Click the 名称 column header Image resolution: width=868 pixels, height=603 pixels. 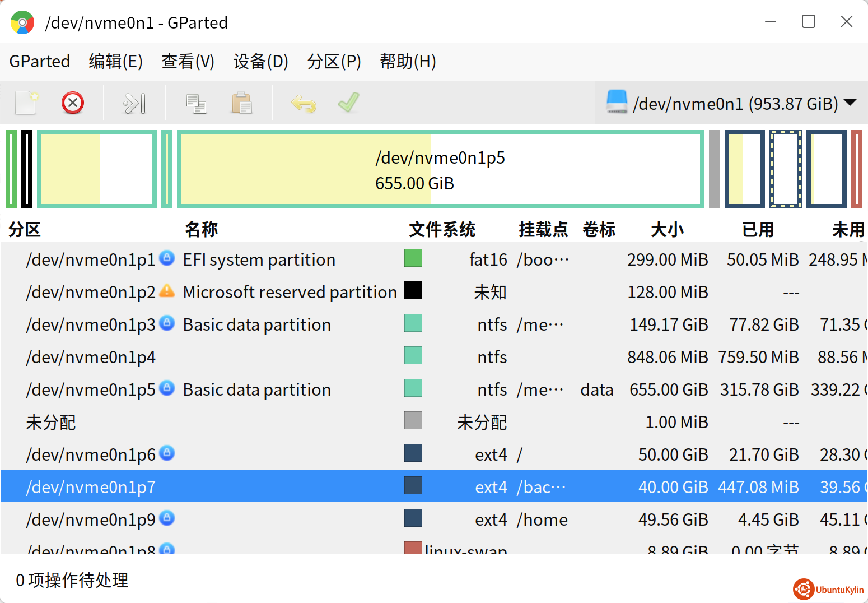[x=202, y=229]
